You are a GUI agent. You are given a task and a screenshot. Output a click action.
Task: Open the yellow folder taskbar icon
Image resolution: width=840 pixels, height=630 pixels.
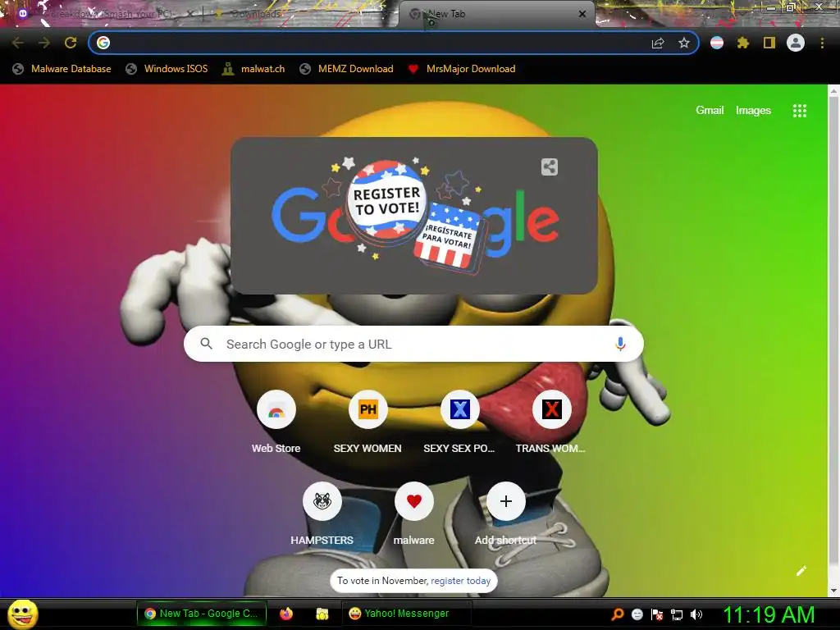coord(322,614)
